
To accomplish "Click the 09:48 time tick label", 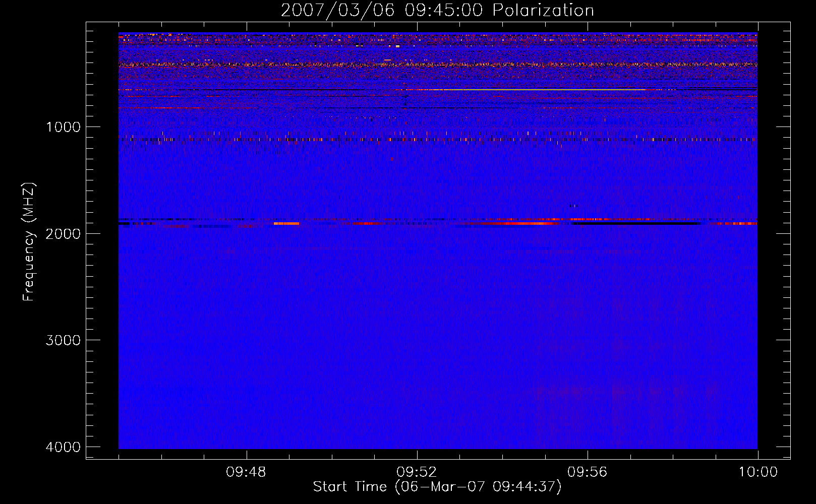I will pyautogui.click(x=246, y=472).
